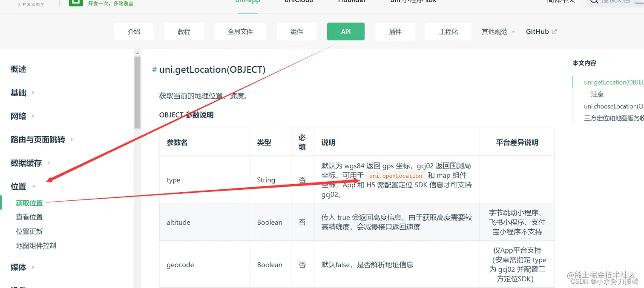Click Boolean in the altitude row
Image resolution: width=644 pixels, height=288 pixels.
[x=270, y=222]
